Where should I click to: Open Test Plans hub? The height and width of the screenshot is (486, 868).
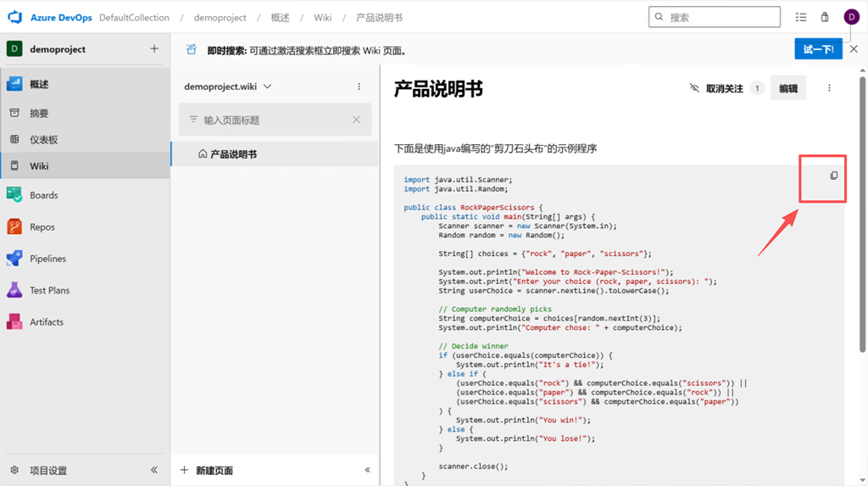(86, 290)
